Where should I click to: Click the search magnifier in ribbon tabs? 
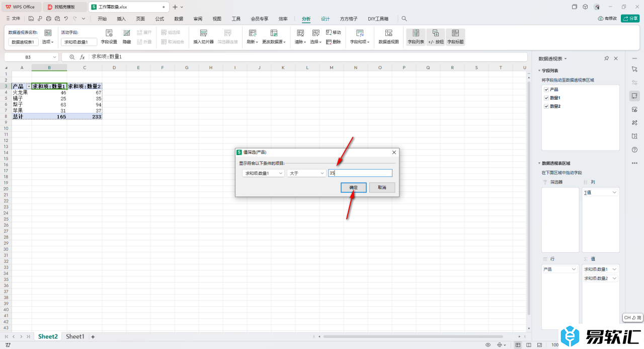(404, 19)
